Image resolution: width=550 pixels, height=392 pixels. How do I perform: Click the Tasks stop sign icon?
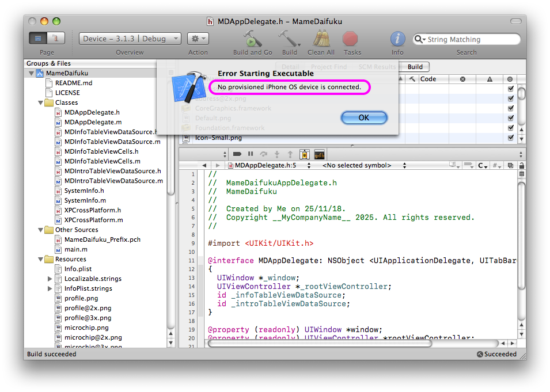[x=351, y=39]
